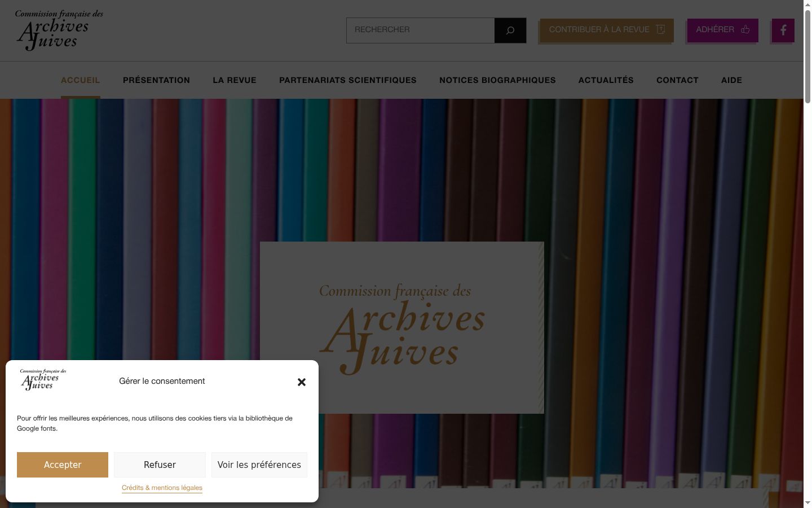Open the Facebook page icon
The image size is (812, 508).
(x=783, y=30)
